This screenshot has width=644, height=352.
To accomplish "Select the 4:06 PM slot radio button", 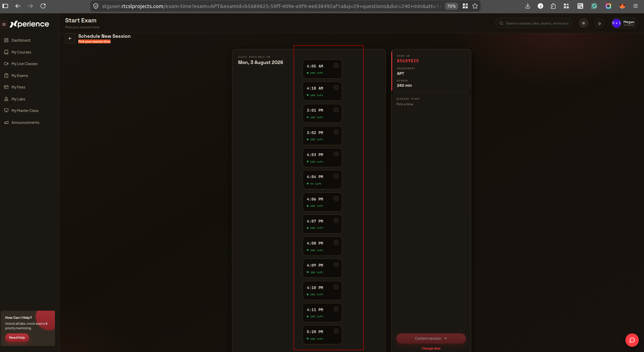I will (336, 198).
